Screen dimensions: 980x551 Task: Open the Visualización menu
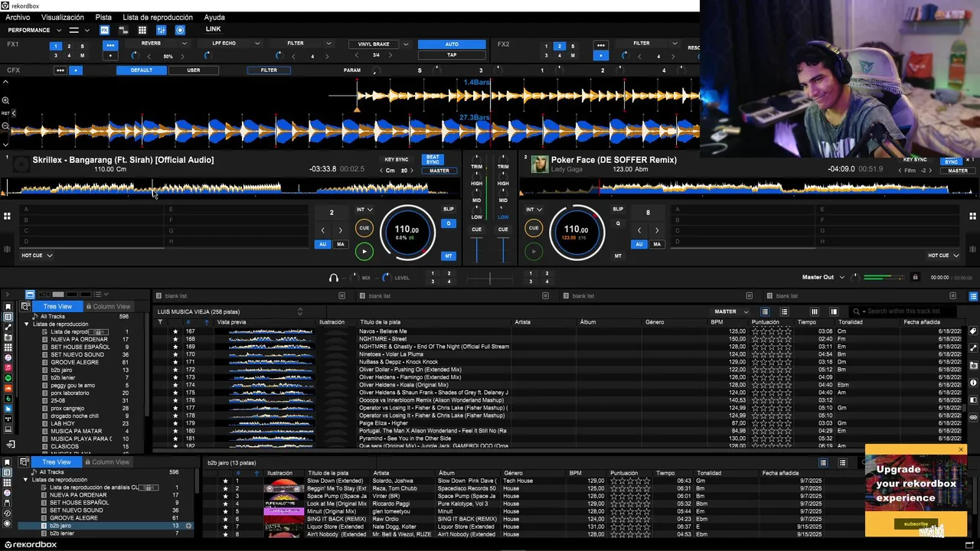click(63, 17)
